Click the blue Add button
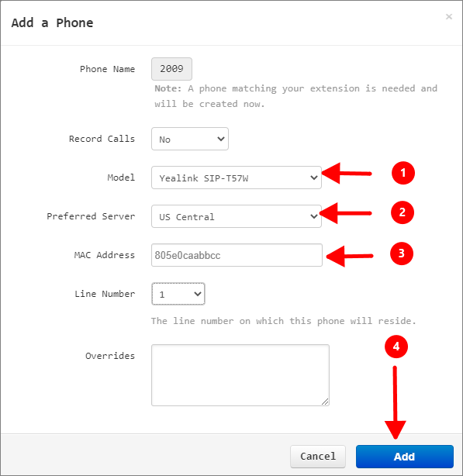 404,457
